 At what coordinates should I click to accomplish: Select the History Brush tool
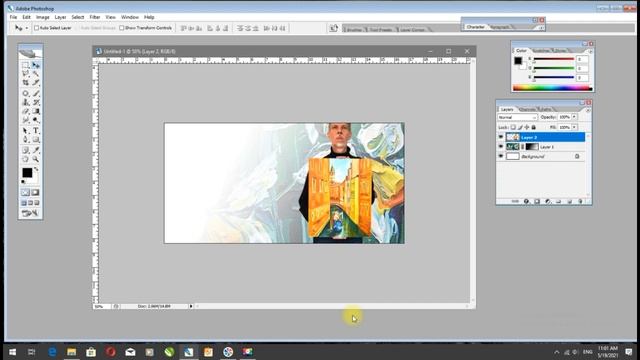pyautogui.click(x=36, y=102)
